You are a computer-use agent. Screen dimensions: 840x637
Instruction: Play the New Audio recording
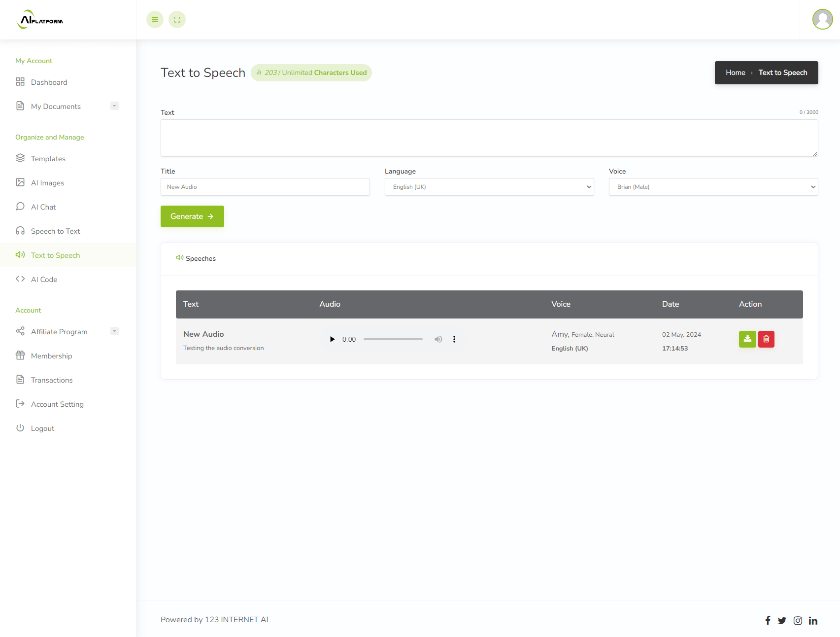332,339
